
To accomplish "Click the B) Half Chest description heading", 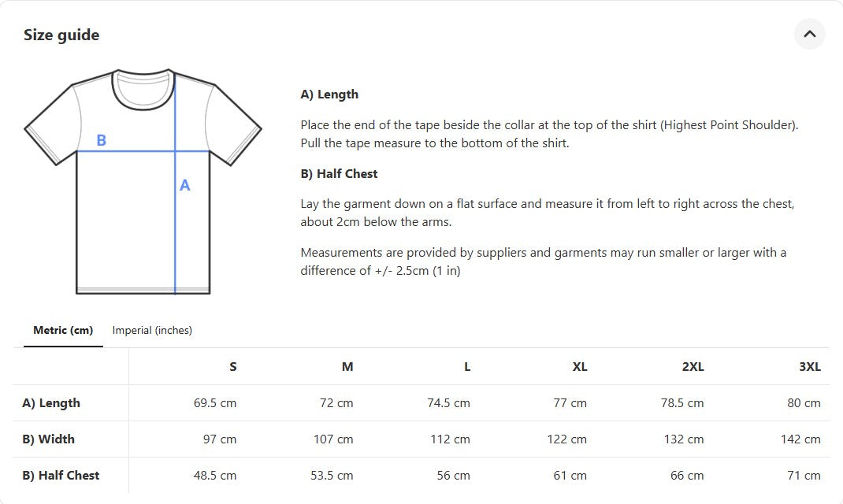I will [339, 173].
